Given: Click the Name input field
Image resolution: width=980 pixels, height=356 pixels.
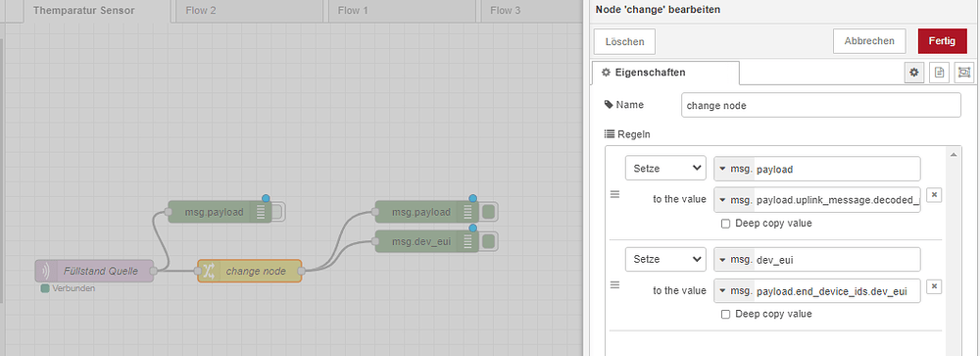Looking at the screenshot, I should (820, 105).
